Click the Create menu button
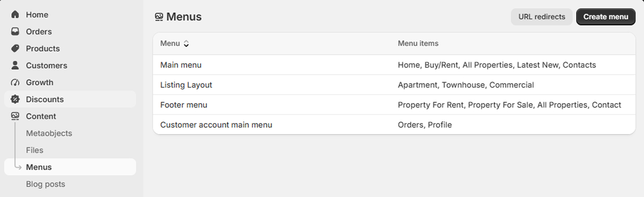The width and height of the screenshot is (644, 197). (606, 17)
